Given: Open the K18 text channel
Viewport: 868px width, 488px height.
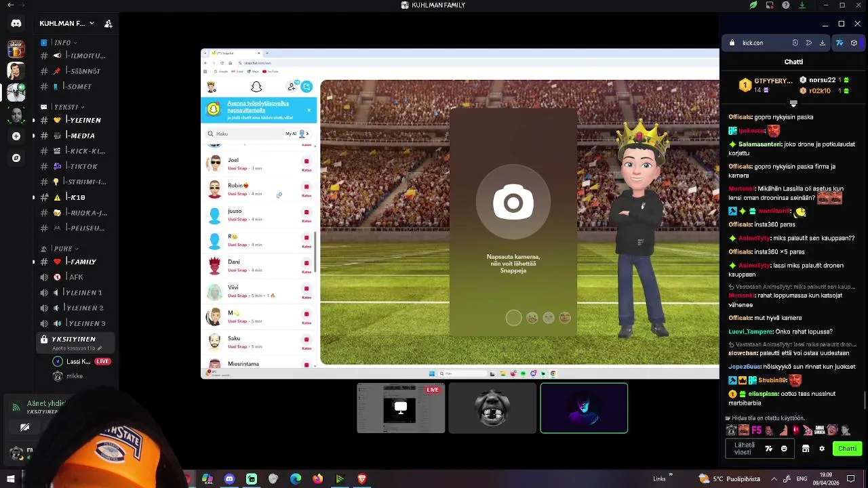Looking at the screenshot, I should (76, 197).
